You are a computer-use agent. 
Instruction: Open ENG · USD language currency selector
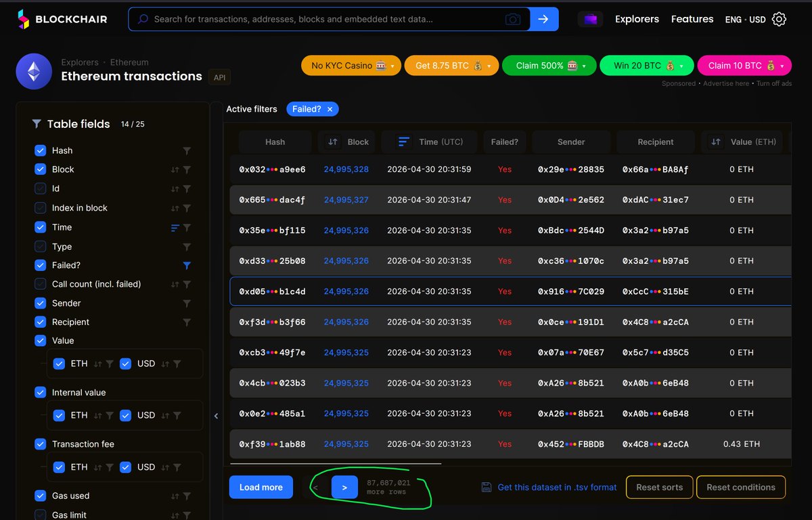745,20
